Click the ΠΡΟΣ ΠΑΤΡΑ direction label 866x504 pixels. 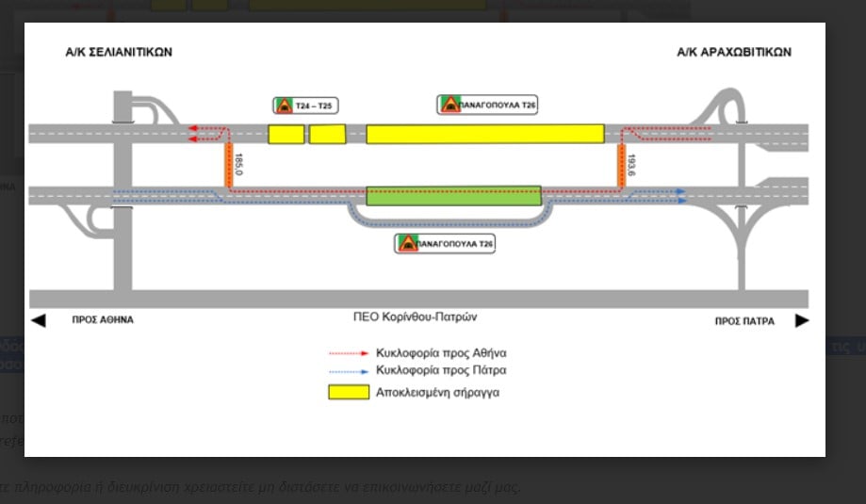tap(744, 321)
